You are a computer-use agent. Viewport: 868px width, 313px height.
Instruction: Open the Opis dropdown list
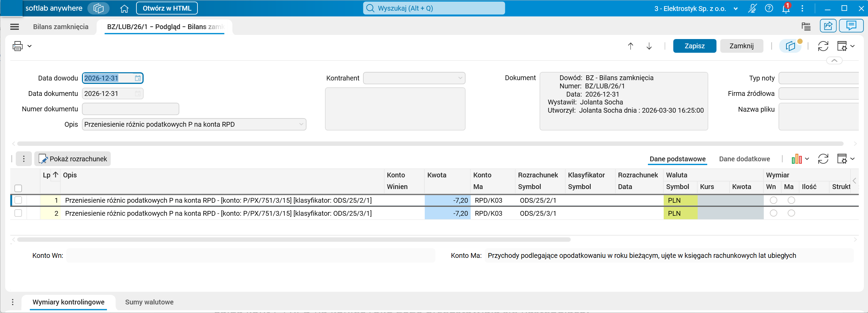[x=301, y=124]
